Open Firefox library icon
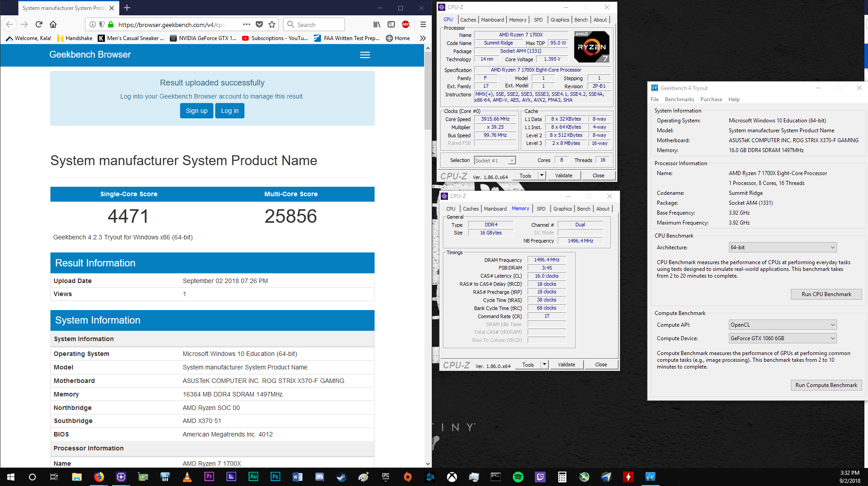The image size is (868, 486). pyautogui.click(x=377, y=24)
